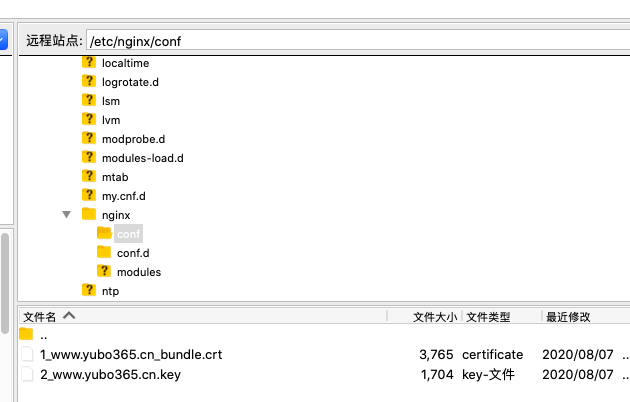
Task: Click the unknown-folder icon beside localtime
Action: [89, 62]
